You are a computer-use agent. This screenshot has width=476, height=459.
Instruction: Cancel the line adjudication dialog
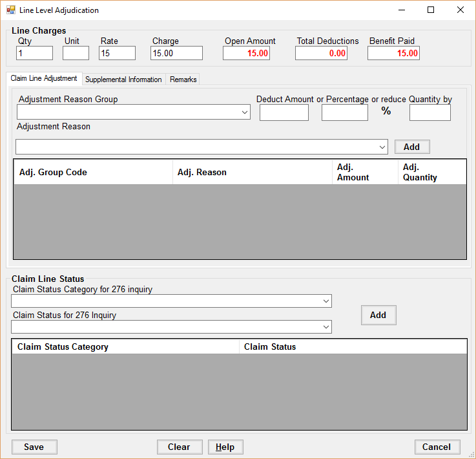click(x=437, y=447)
